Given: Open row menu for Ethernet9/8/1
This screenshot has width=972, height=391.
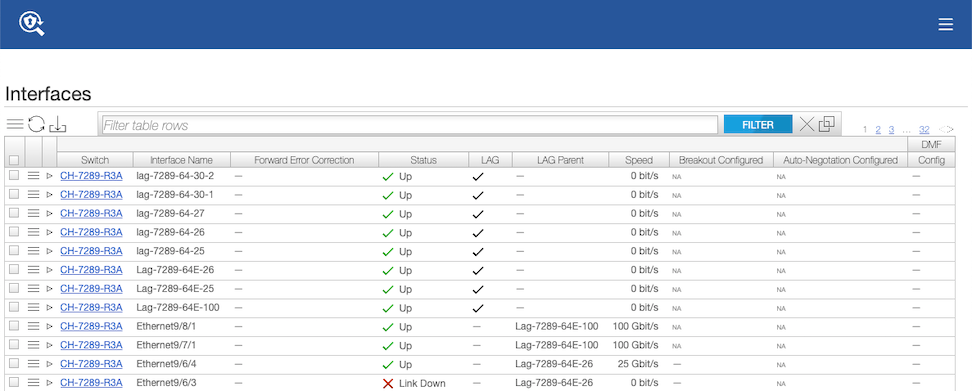Looking at the screenshot, I should coord(33,326).
